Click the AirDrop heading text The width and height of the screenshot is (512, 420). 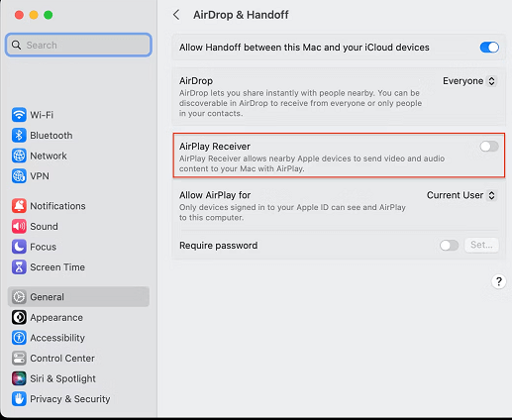[196, 81]
